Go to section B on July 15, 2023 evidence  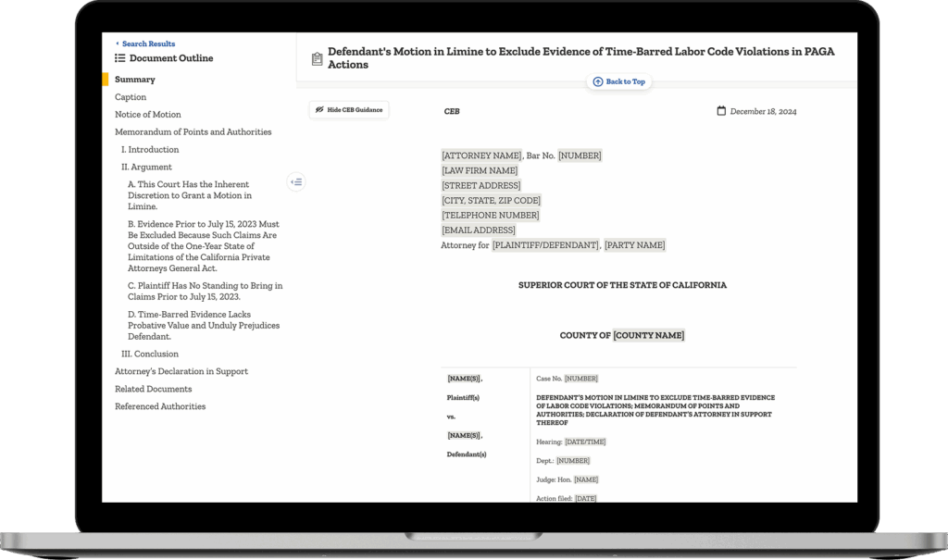coord(203,246)
